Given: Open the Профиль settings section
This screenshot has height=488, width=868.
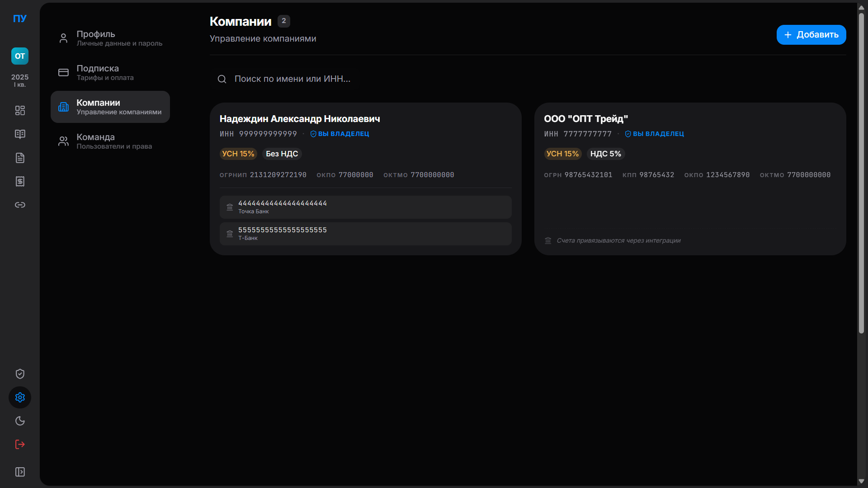Looking at the screenshot, I should [x=110, y=38].
